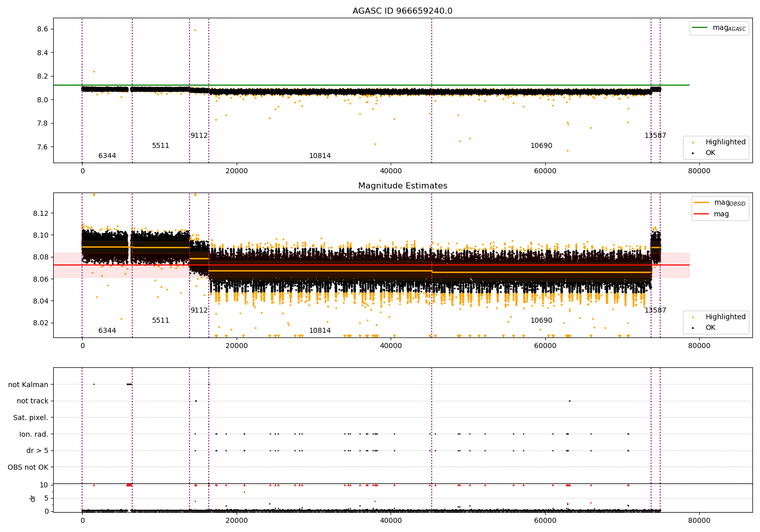Click the 'not Kalman' row label
Screen dimensions: 760x532
coord(28,385)
